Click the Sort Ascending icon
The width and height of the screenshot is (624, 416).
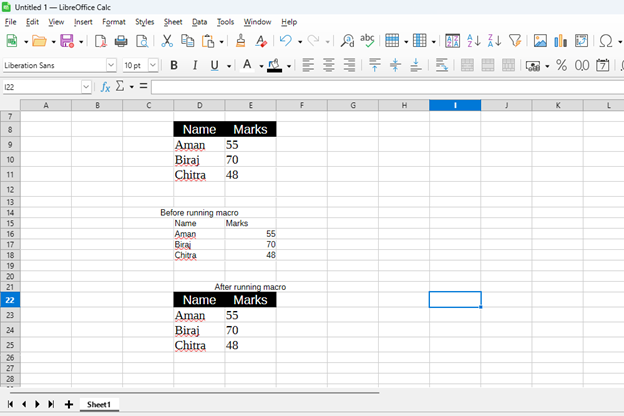pos(473,41)
